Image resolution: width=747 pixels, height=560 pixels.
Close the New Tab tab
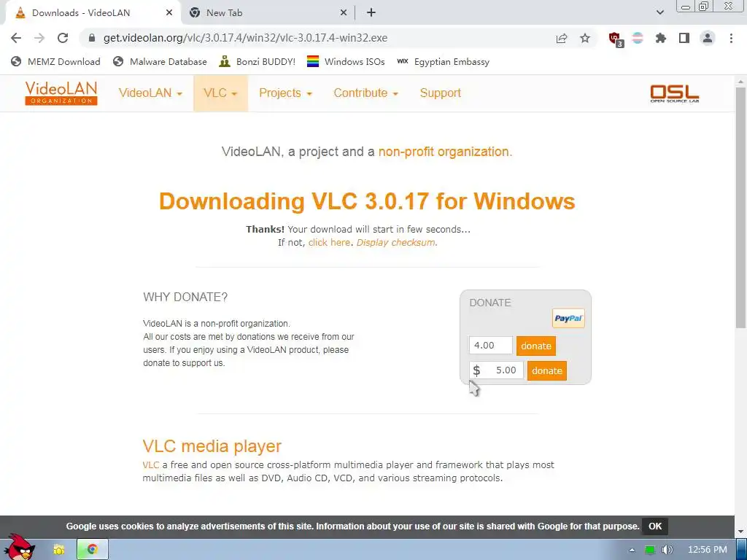[x=343, y=13]
